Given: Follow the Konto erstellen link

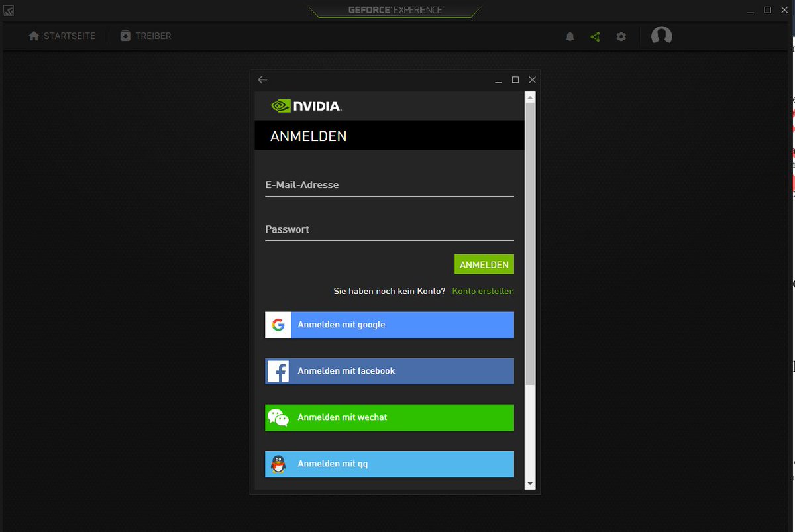Looking at the screenshot, I should click(x=483, y=291).
